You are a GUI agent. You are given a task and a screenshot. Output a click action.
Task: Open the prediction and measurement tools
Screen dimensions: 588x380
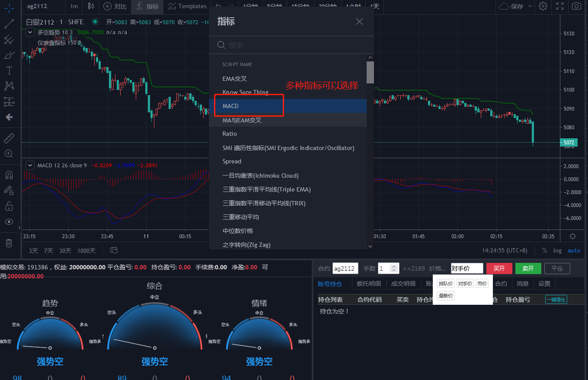click(9, 102)
